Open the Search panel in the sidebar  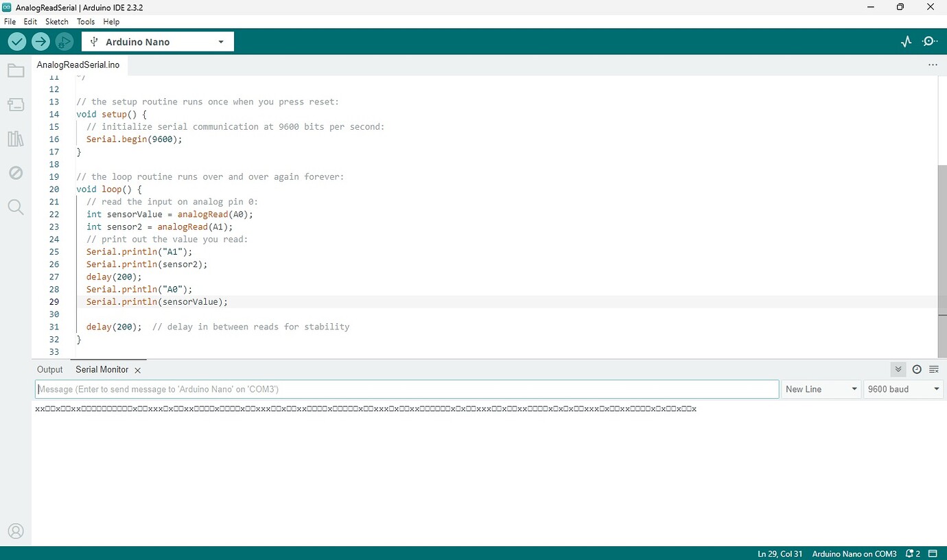[16, 207]
